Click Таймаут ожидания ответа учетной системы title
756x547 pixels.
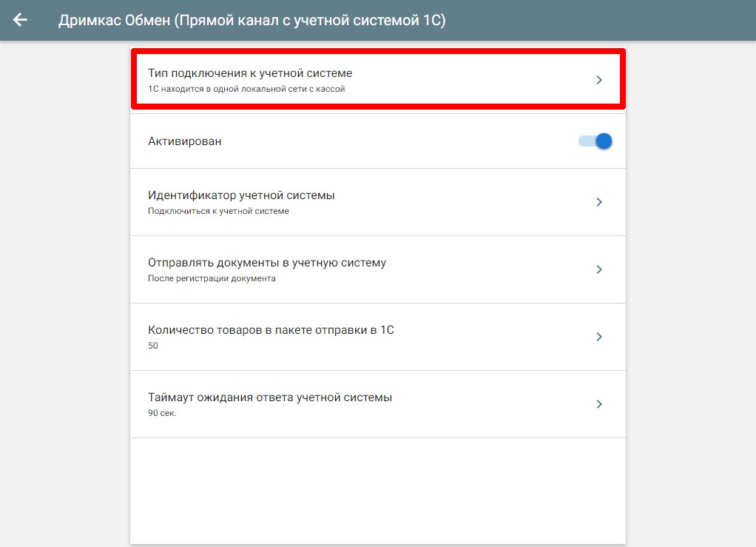click(270, 397)
